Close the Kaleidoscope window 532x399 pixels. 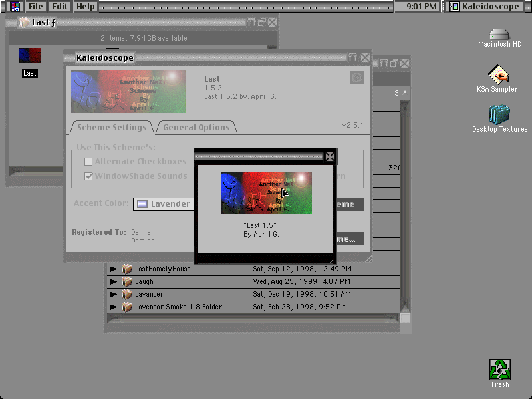coord(365,57)
